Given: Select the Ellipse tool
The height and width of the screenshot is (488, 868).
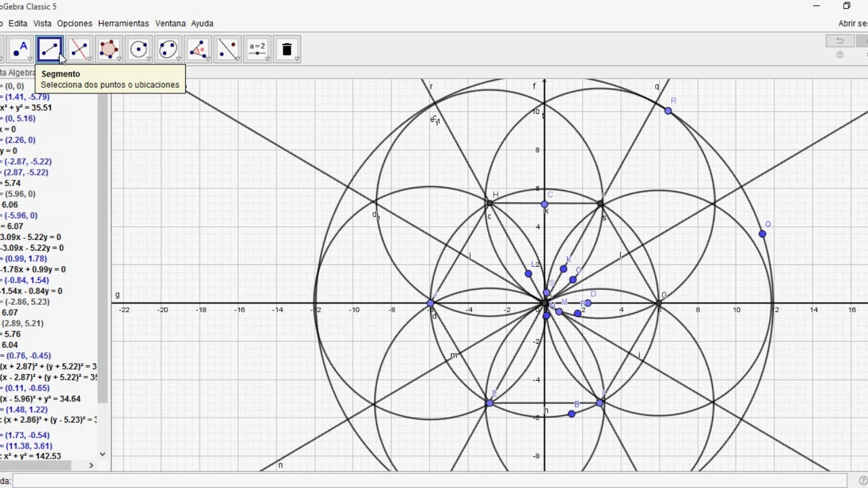Looking at the screenshot, I should 167,49.
